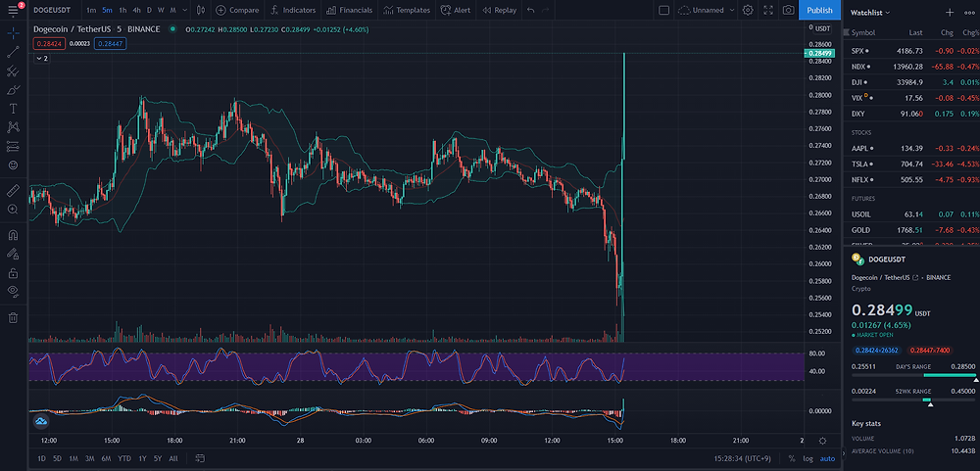Select the W weekly timeframe
Image resolution: width=980 pixels, height=471 pixels.
click(x=161, y=10)
